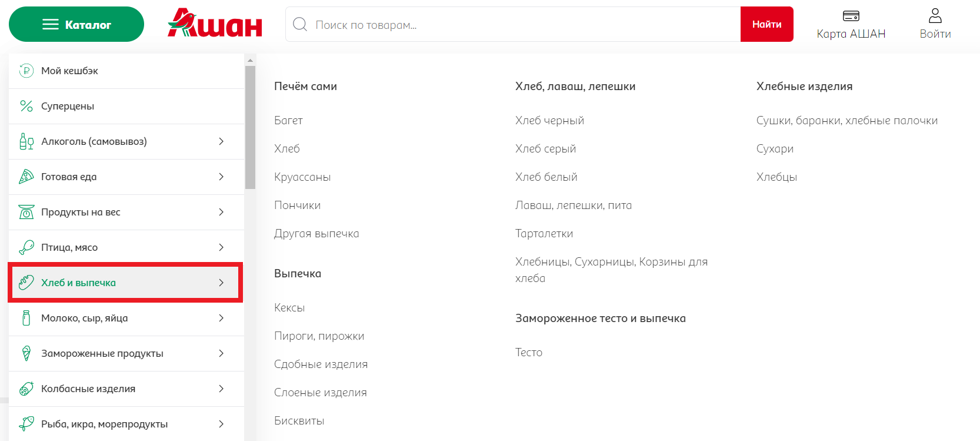Image resolution: width=980 pixels, height=441 pixels.
Task: Click the Замороженные продукты ice cream icon
Action: 26,353
